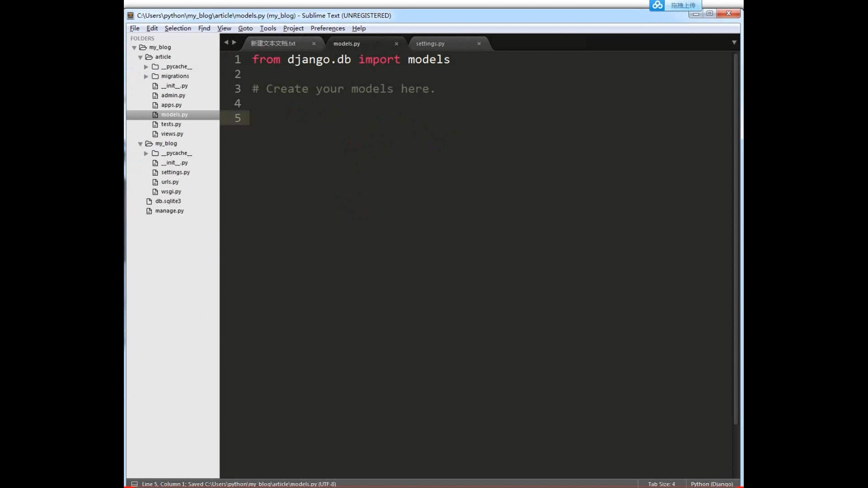Change Python (Django) syntax in status bar
The height and width of the screenshot is (488, 868).
[x=712, y=484]
